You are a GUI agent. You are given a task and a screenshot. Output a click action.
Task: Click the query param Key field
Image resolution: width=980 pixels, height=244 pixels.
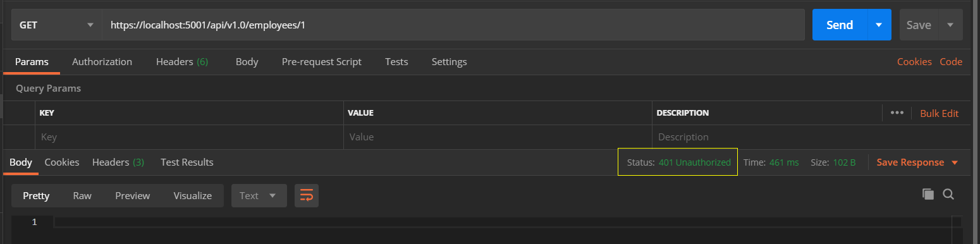[x=189, y=137]
